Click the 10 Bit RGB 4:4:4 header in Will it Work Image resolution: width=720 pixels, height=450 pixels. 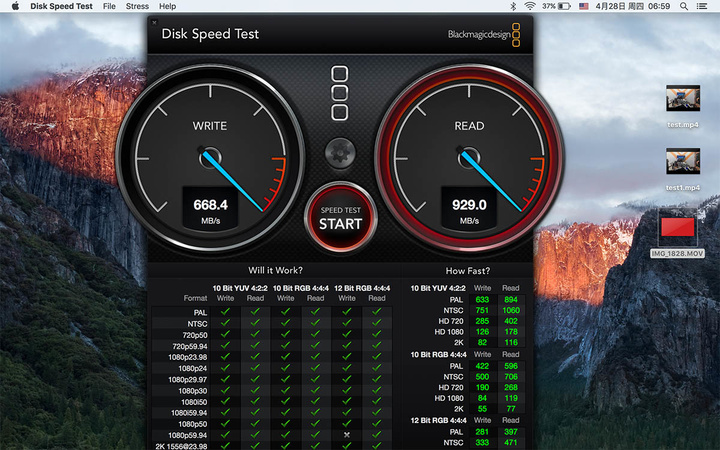point(301,288)
